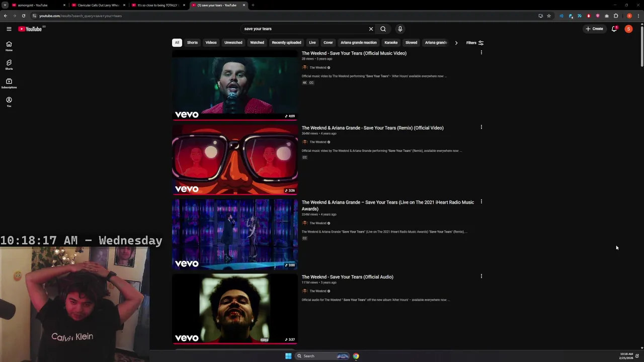This screenshot has width=644, height=362.
Task: Open more options for Remix Official Video
Action: pos(481,127)
